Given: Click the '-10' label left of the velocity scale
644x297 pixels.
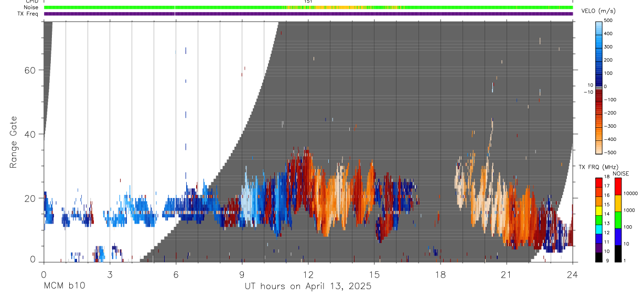Looking at the screenshot, I should 588,92.
